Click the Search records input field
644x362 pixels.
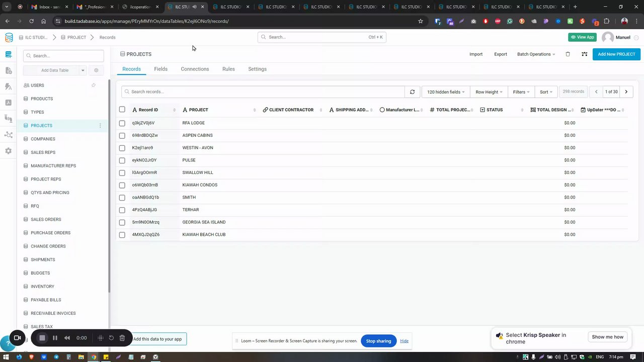tap(263, 92)
